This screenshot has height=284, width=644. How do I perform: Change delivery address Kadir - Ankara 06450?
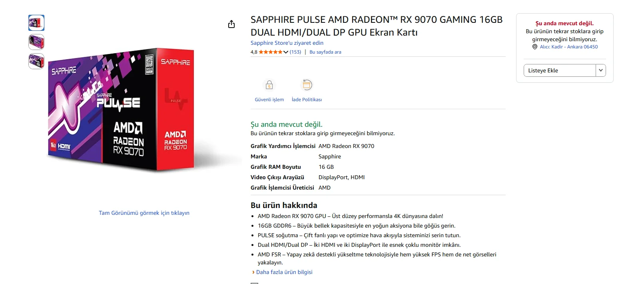click(x=569, y=47)
